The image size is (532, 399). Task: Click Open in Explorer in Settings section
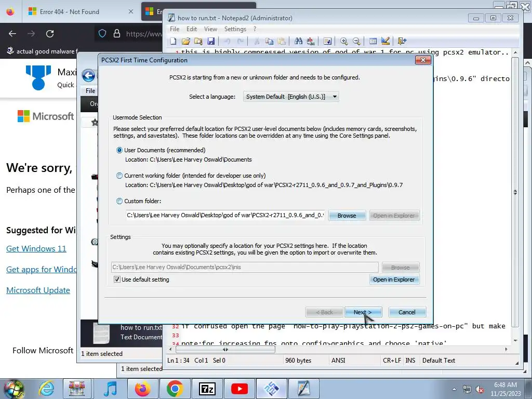pos(394,279)
